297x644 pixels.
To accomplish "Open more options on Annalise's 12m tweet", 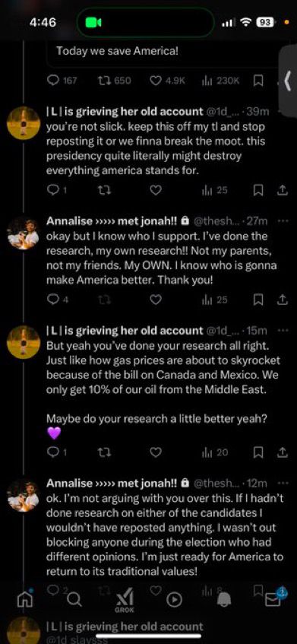I will (x=283, y=483).
